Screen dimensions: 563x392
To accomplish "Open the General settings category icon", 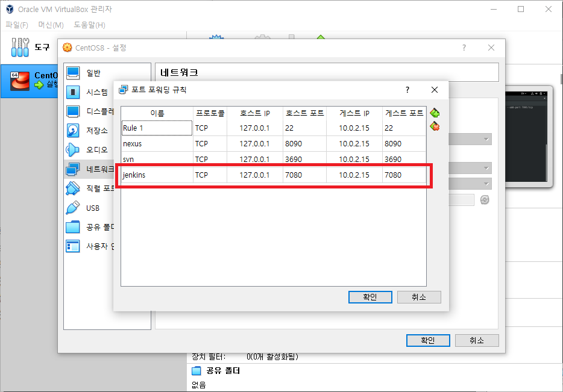I will (73, 73).
